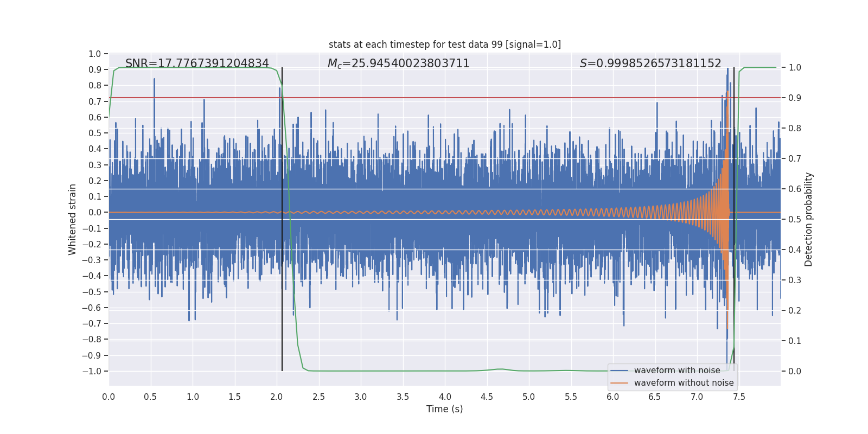Viewport: 868px width, 434px height.
Task: Select the 0.9 tick on the Detection probability axis
Action: tap(795, 98)
